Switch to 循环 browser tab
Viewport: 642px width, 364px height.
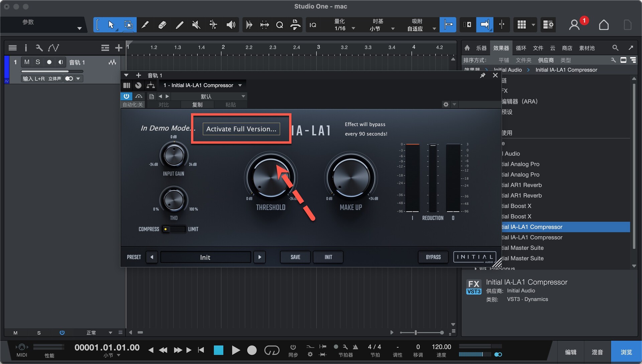pos(521,48)
